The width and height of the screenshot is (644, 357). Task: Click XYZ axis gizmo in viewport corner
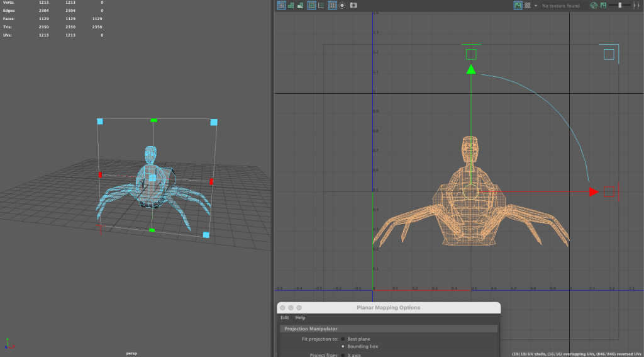coord(9,344)
